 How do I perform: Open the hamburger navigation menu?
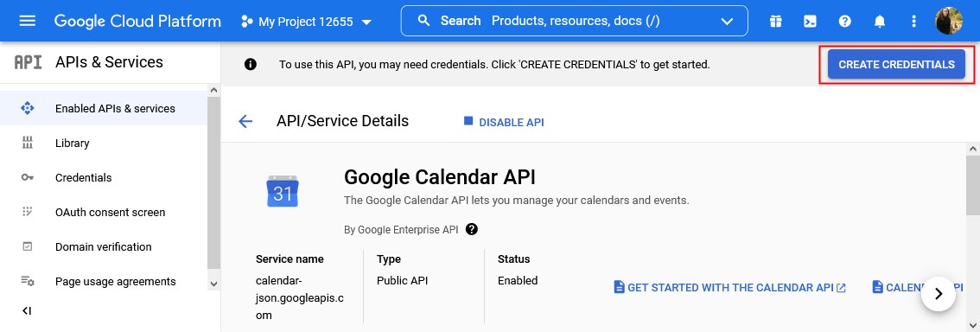point(28,22)
